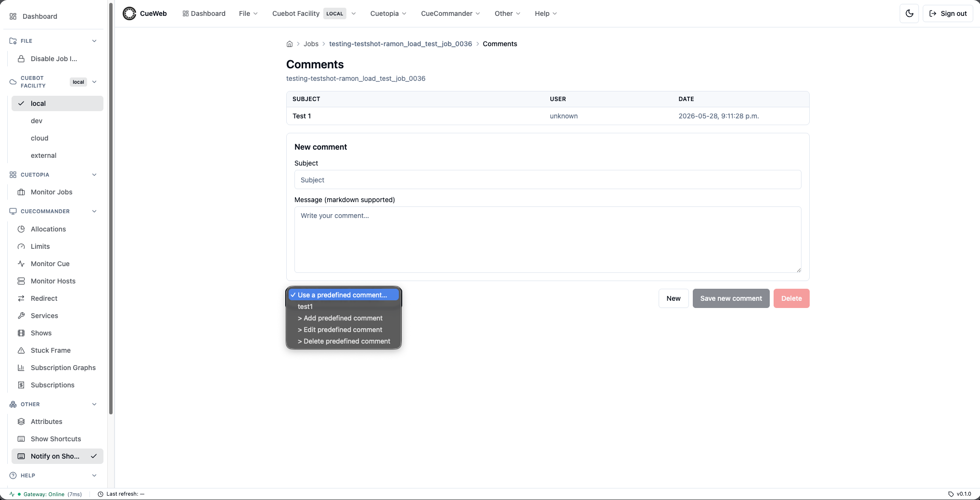Select the dev facility option
980x500 pixels.
[57, 121]
